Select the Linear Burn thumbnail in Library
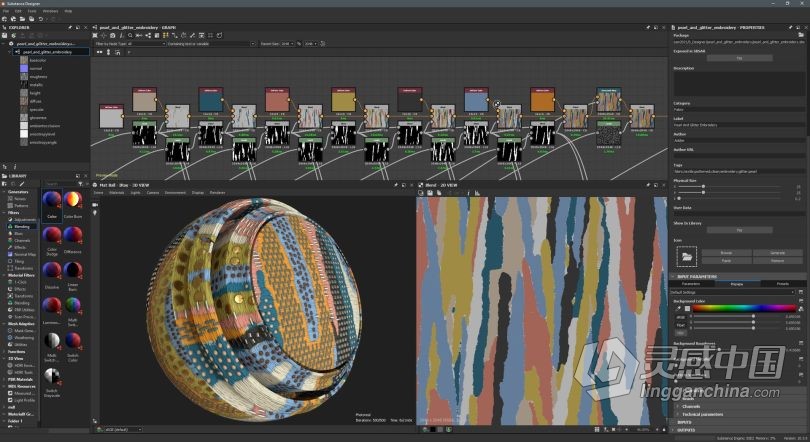Image resolution: width=810 pixels, height=442 pixels. click(x=73, y=275)
